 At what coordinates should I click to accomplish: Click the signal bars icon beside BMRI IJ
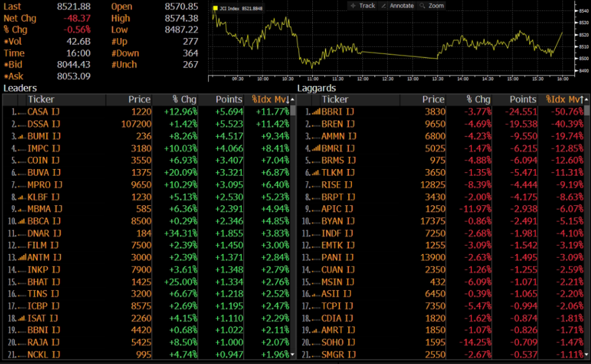pos(315,148)
